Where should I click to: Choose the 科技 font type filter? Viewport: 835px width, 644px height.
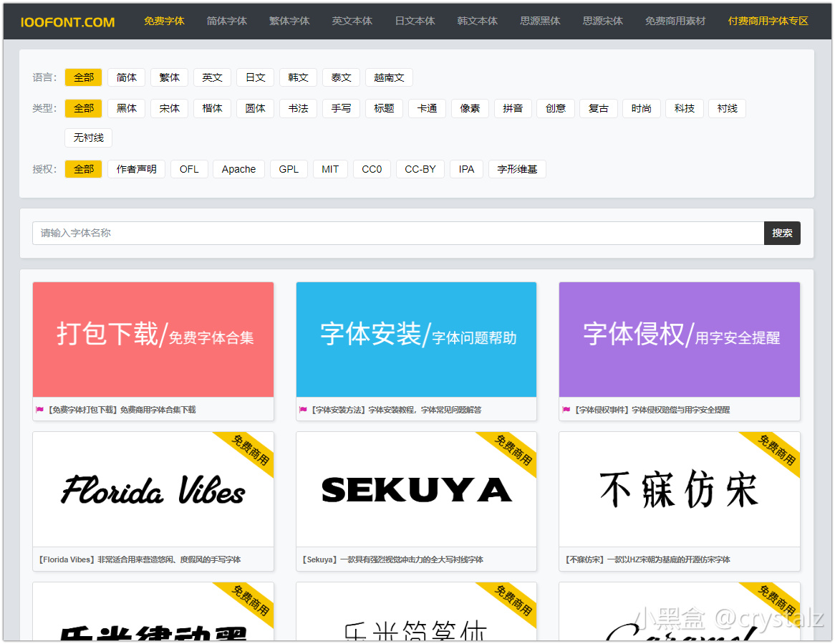tap(685, 108)
